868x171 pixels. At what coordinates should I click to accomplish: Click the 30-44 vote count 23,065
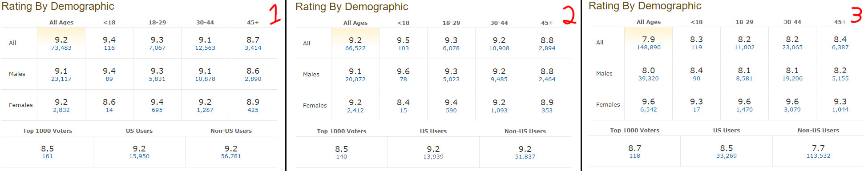pyautogui.click(x=792, y=48)
